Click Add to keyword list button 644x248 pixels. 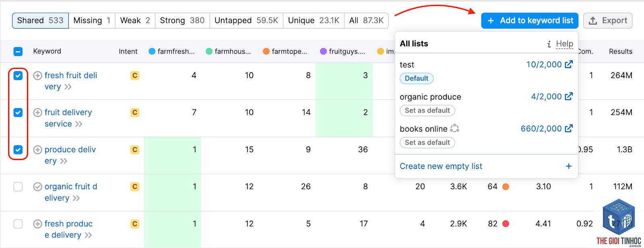point(530,21)
